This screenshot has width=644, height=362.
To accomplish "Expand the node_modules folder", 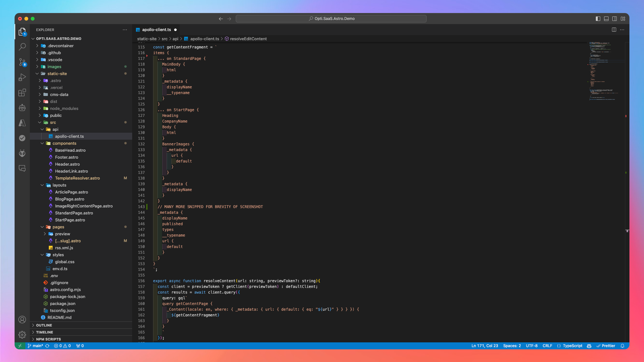I will pos(64,108).
